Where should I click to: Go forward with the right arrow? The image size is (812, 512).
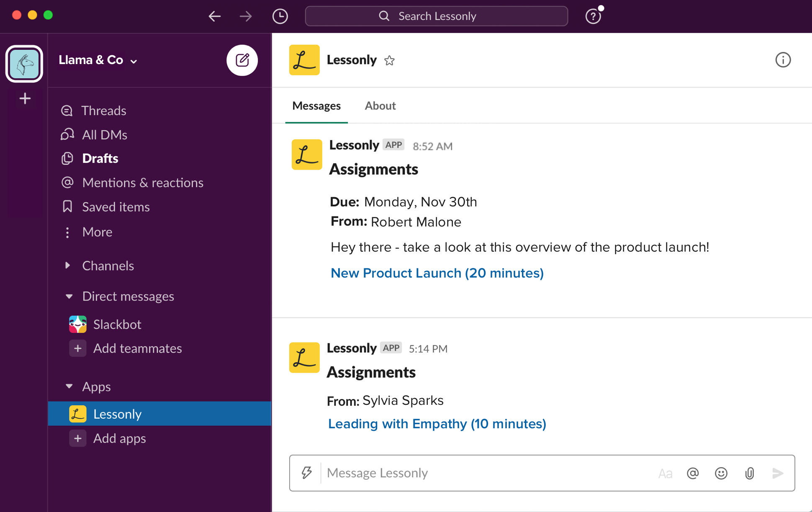click(246, 16)
